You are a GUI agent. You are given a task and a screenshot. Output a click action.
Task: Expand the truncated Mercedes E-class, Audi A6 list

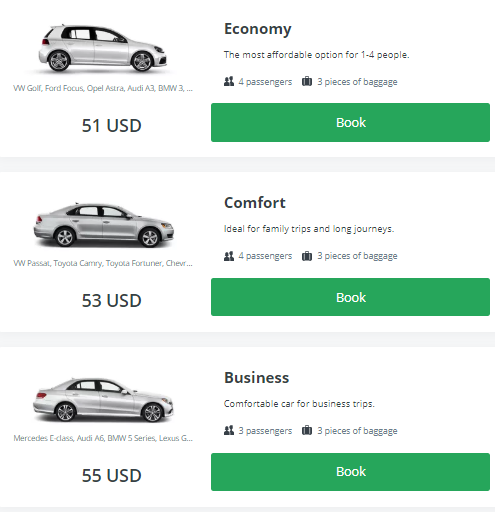[x=103, y=438]
